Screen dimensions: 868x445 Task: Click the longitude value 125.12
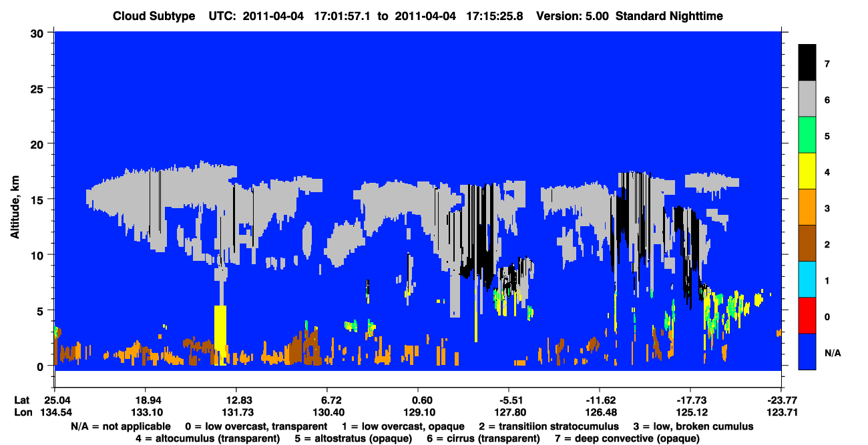coord(690,412)
